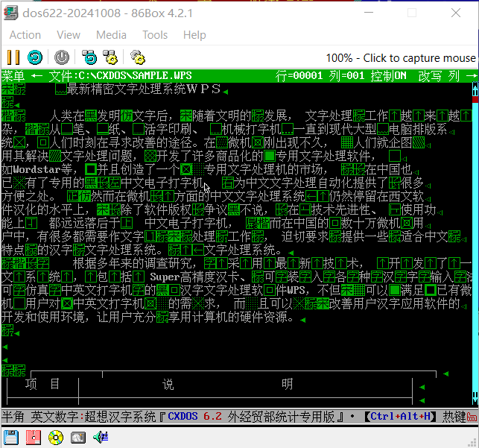The width and height of the screenshot is (479, 448).
Task: Click the Hard reset icon
Action: [x=35, y=57]
